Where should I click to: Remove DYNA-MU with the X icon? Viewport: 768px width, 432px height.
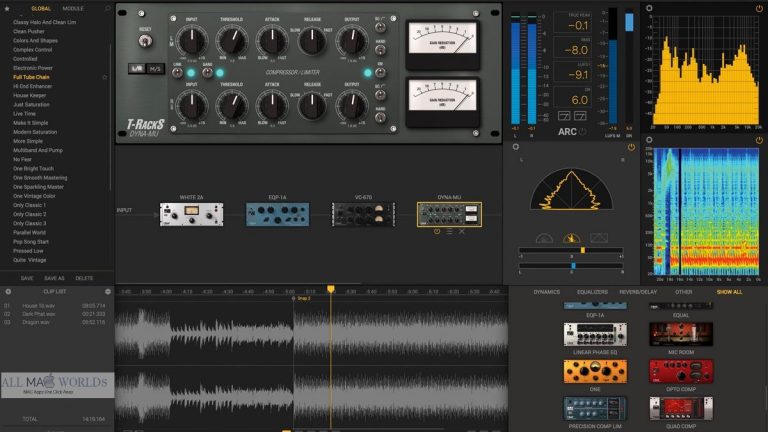click(461, 231)
